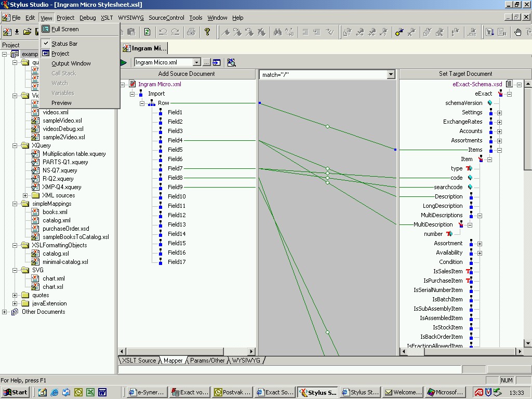Screen dimensions: 532x399
Task: Click the Set Target Document button
Action: pos(465,74)
